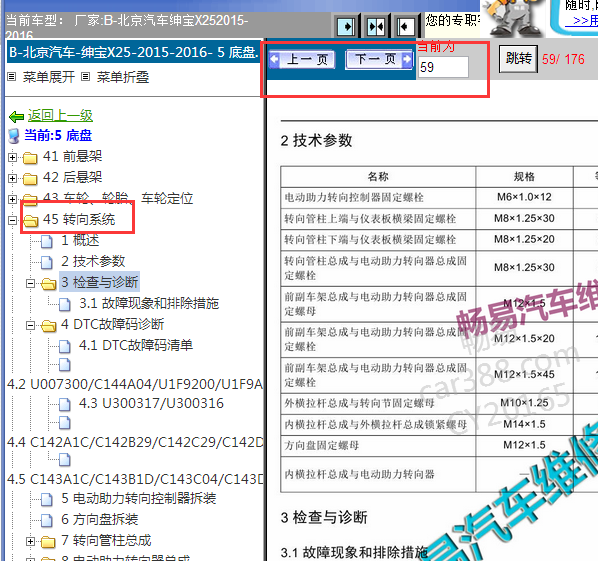Open 41 前悬架 folder item
The height and width of the screenshot is (561, 598).
click(x=72, y=156)
